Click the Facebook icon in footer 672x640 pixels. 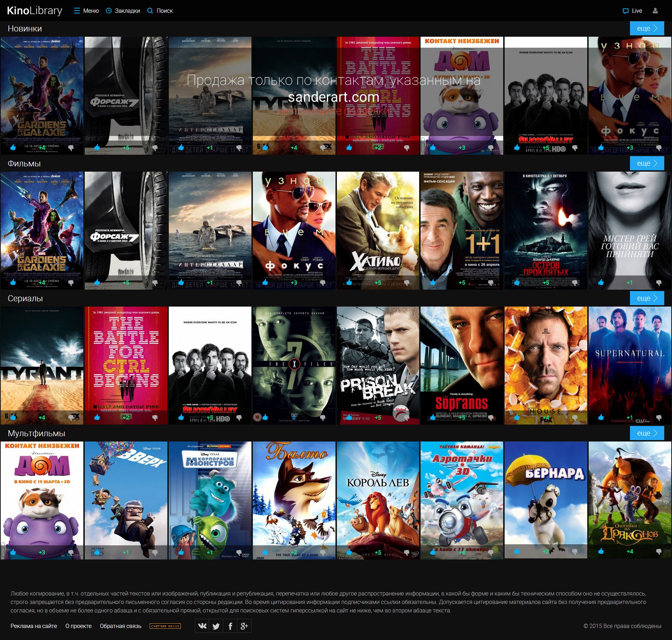pos(230,626)
